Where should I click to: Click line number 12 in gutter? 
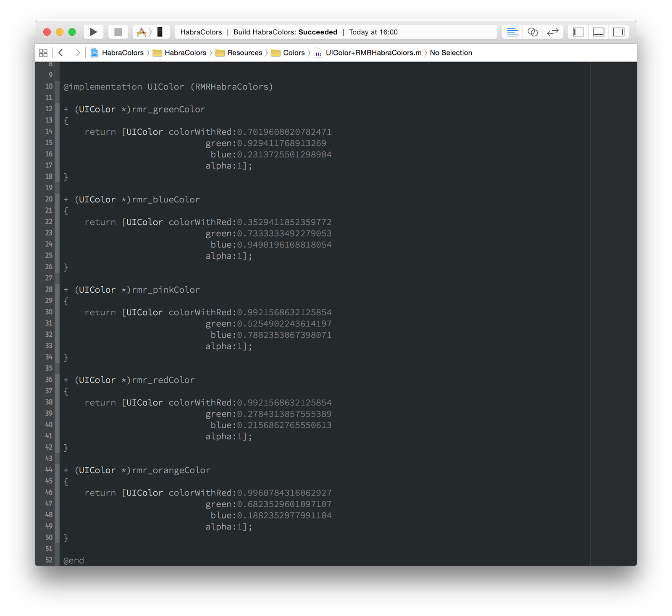[49, 109]
